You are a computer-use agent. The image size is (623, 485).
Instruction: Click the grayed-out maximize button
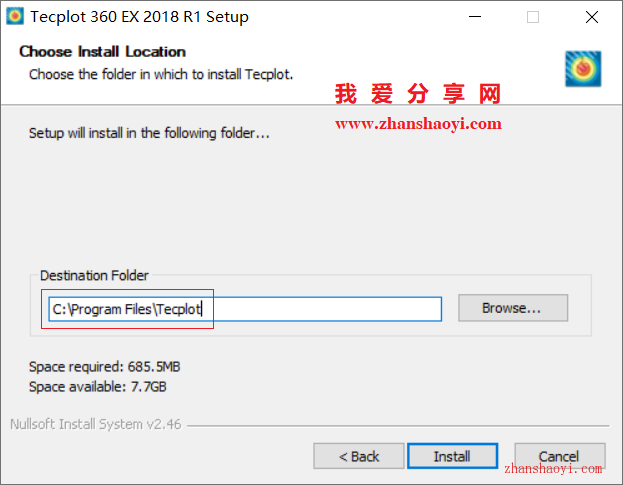(x=533, y=17)
